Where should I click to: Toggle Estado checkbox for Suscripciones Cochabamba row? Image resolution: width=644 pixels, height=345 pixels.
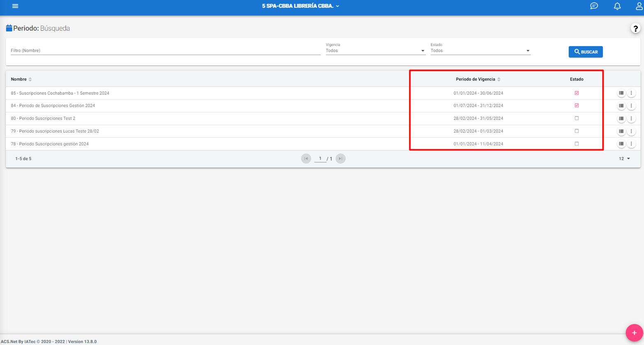(577, 93)
